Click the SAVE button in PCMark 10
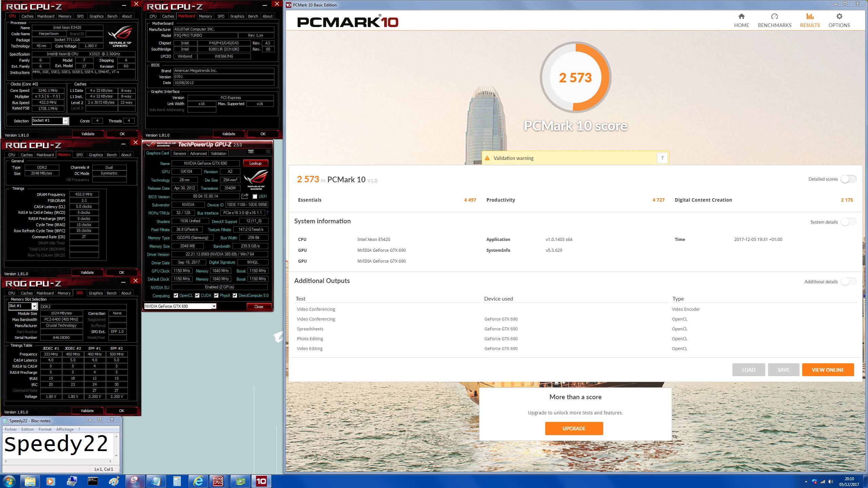 point(784,370)
